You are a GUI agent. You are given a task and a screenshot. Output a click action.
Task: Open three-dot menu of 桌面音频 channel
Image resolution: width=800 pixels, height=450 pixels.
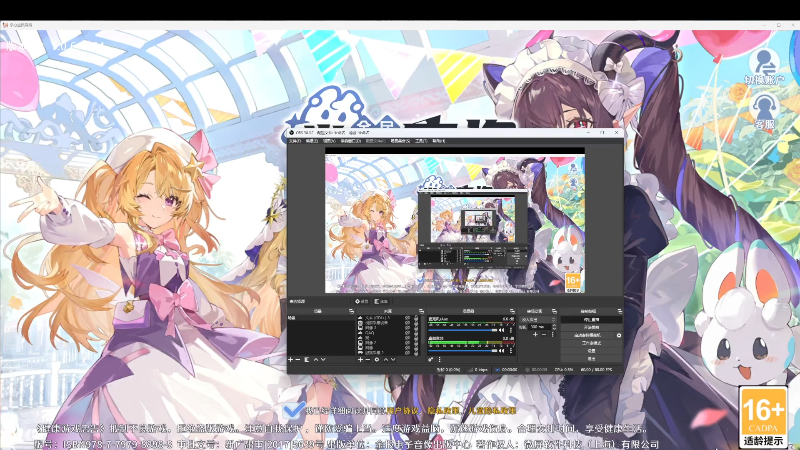point(511,351)
